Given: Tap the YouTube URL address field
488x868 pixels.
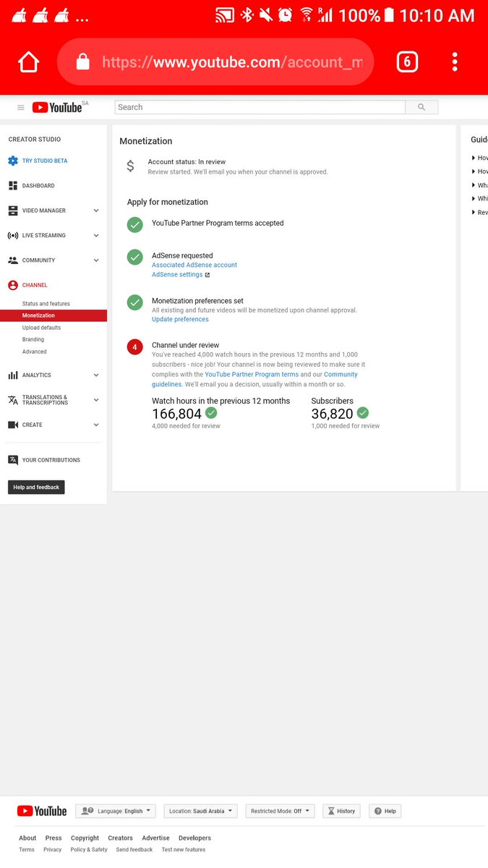Looking at the screenshot, I should (x=215, y=62).
